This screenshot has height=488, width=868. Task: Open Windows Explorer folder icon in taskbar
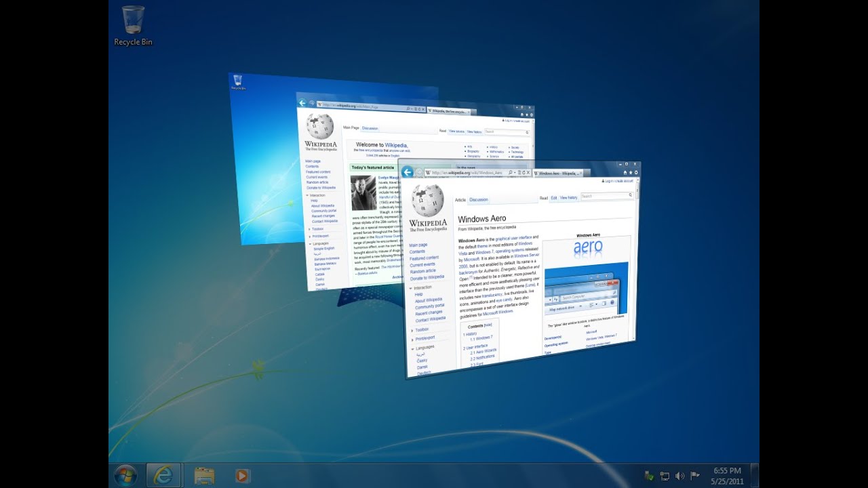click(x=204, y=476)
